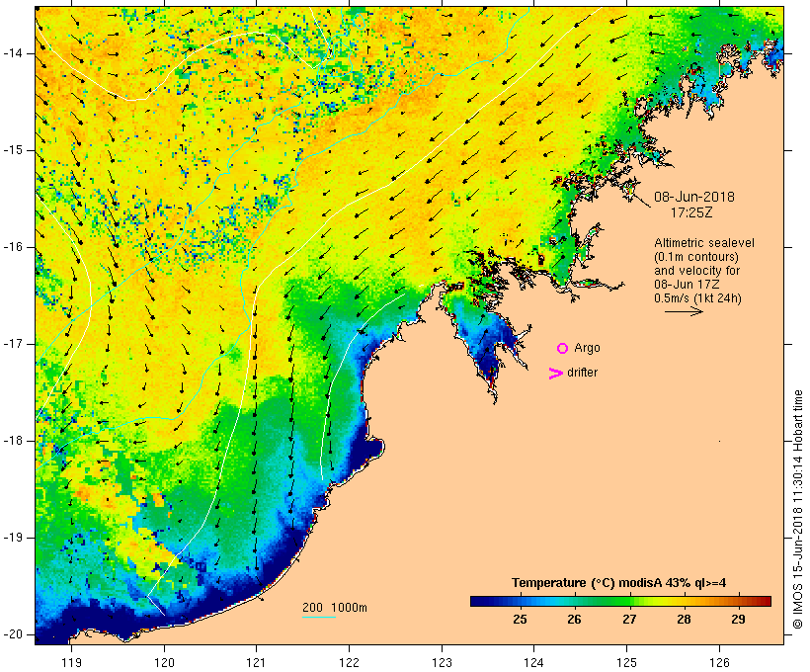Click the color bar value 29

738,620
